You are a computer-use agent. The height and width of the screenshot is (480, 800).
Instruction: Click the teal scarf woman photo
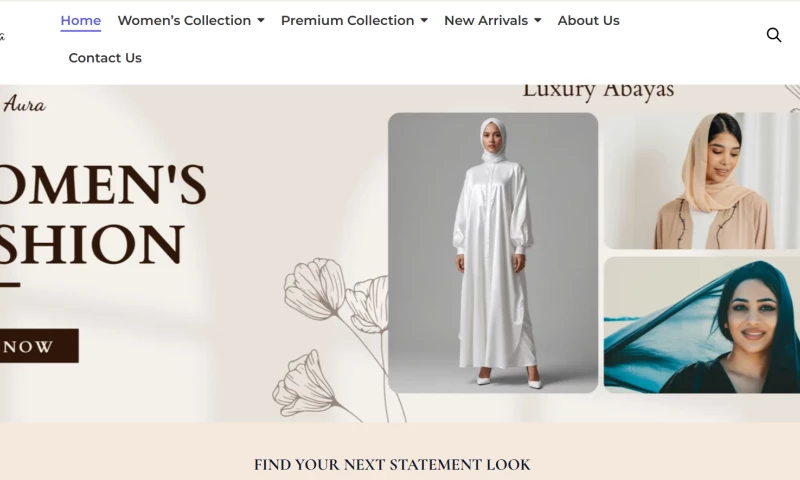point(702,325)
